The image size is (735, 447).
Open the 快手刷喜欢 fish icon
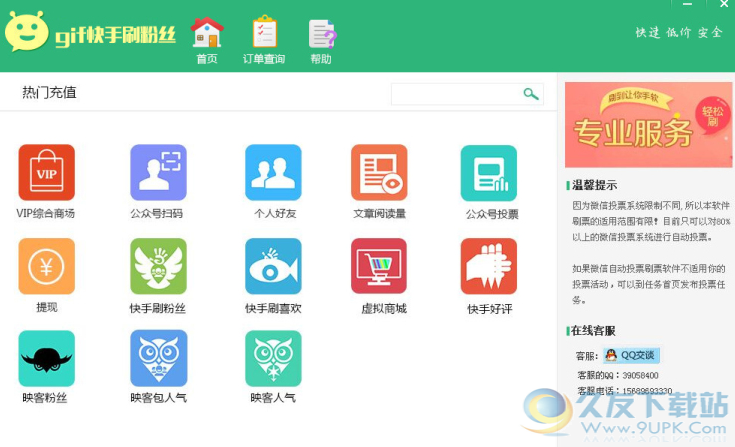tap(273, 266)
